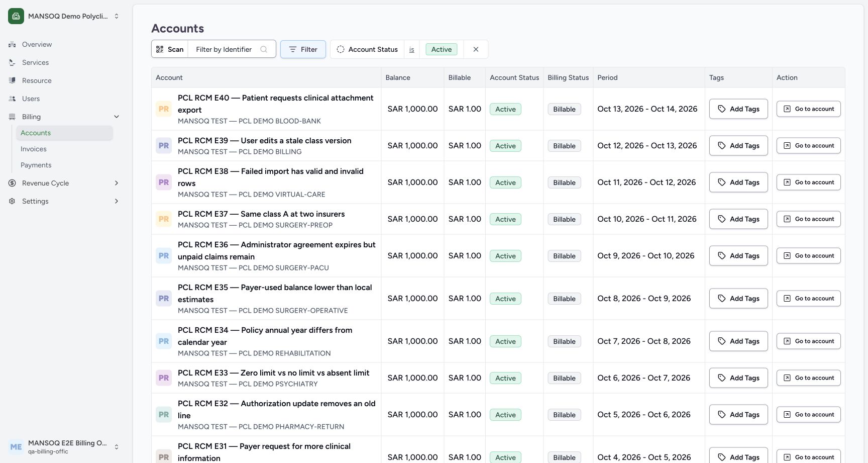Image resolution: width=868 pixels, height=463 pixels.
Task: Click the 'Oct 10, 2026 - Oct 11, 2026' period
Action: click(647, 219)
